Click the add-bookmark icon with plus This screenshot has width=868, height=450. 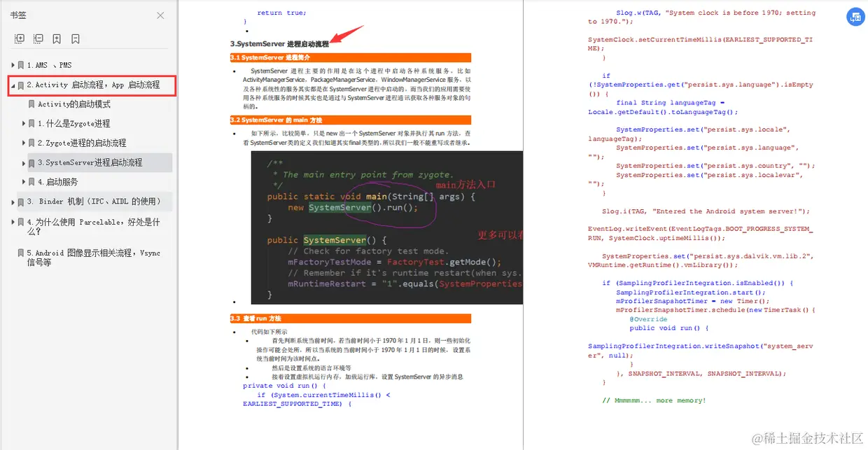click(x=57, y=39)
